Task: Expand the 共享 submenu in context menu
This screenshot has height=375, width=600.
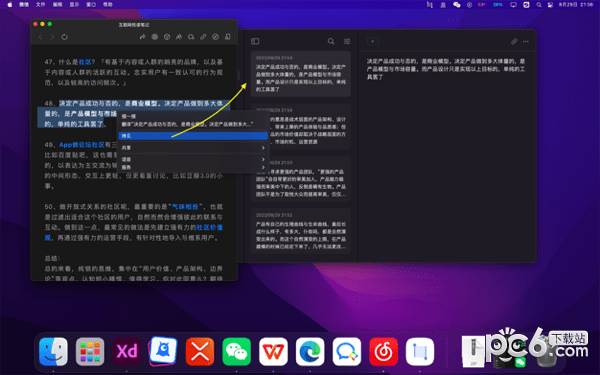Action: 193,148
